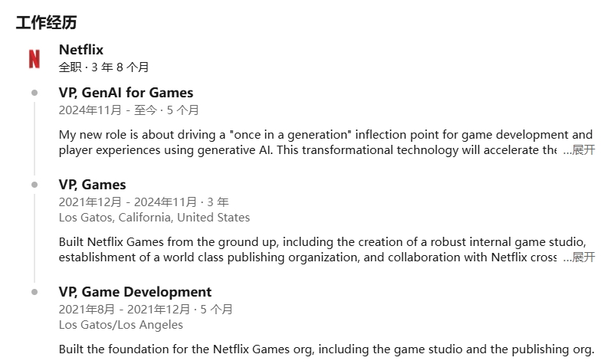Select the VP, GenAI for Games title
The height and width of the screenshot is (364, 611).
126,93
